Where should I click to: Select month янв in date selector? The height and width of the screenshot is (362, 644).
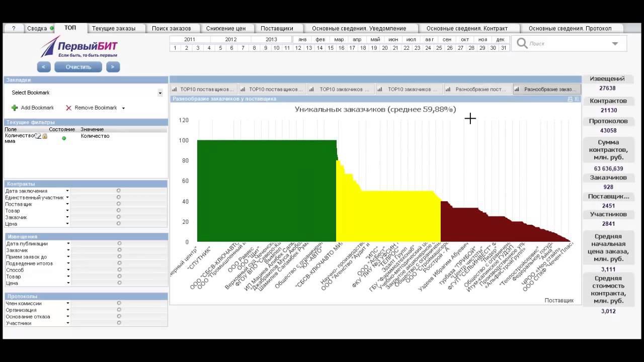tap(302, 39)
